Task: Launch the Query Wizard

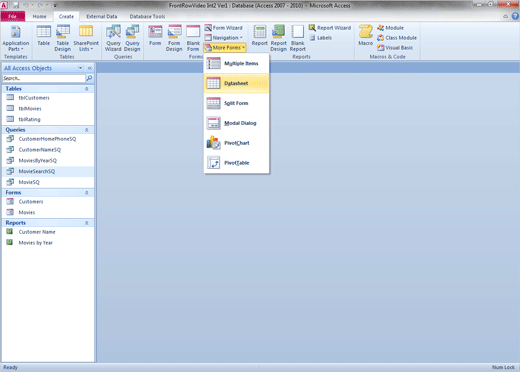Action: click(x=113, y=38)
